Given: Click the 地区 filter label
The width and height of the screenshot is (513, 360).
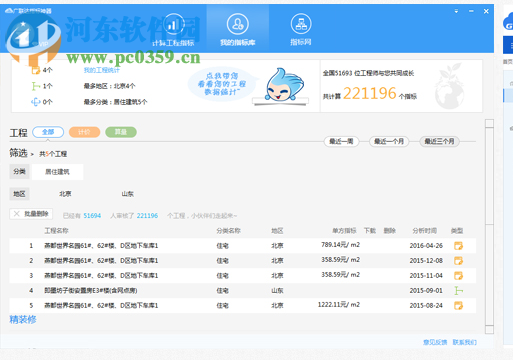Looking at the screenshot, I should [x=19, y=194].
